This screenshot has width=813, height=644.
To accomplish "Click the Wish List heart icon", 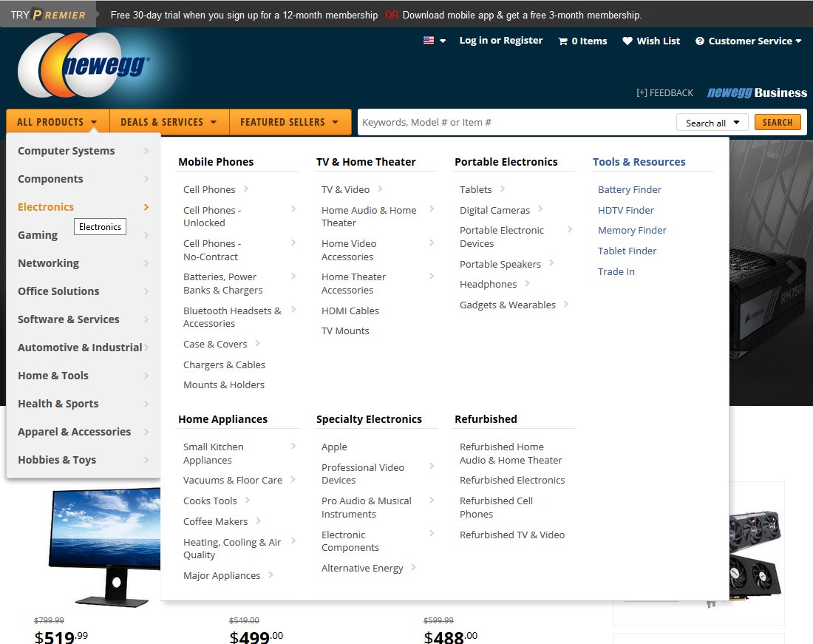I will tap(627, 41).
